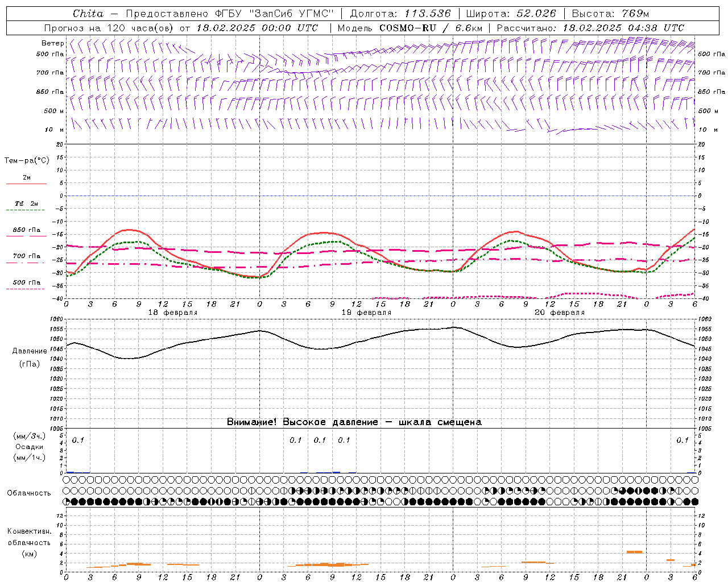Click the Широта: 52.026 value
The width and height of the screenshot is (728, 582).
point(511,14)
